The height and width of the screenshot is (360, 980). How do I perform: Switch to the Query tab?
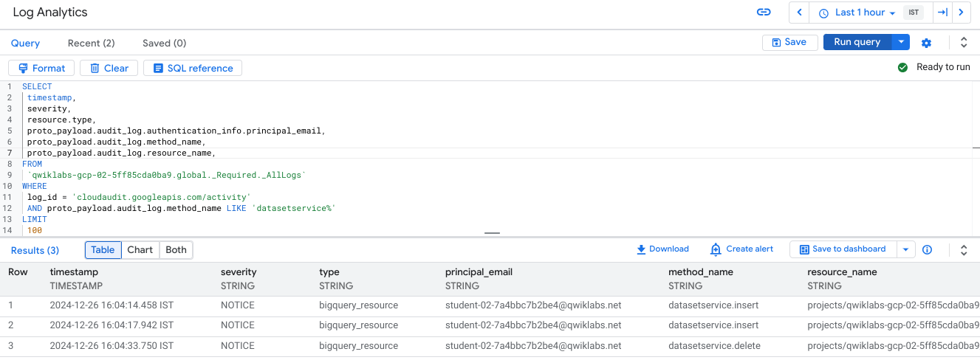[25, 44]
